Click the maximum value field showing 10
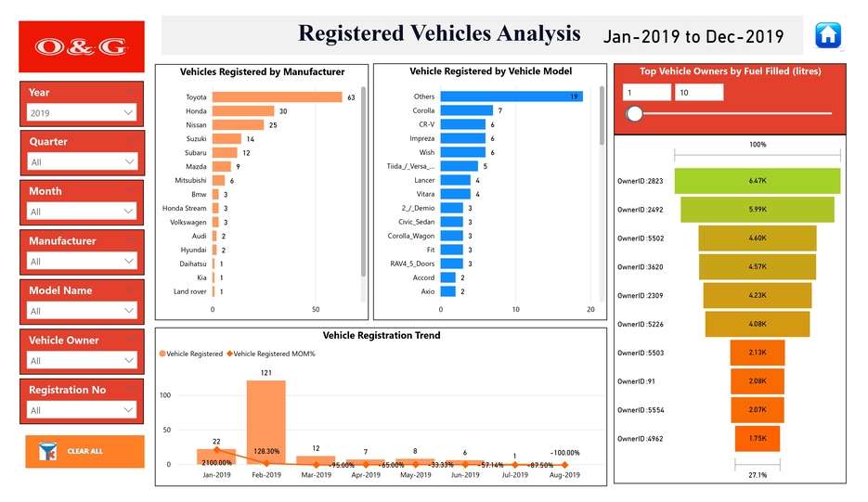Viewport: 868px width, 502px height. 697,92
